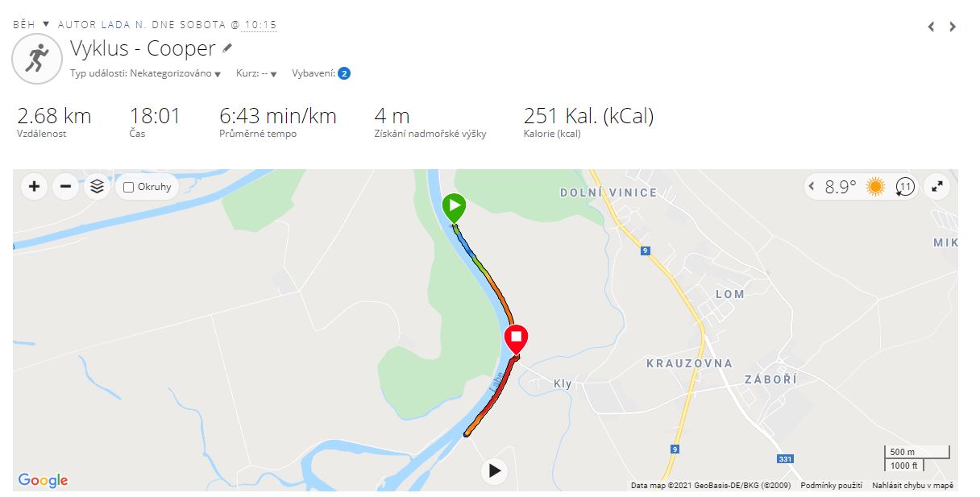Expand the map to fullscreen

click(936, 187)
